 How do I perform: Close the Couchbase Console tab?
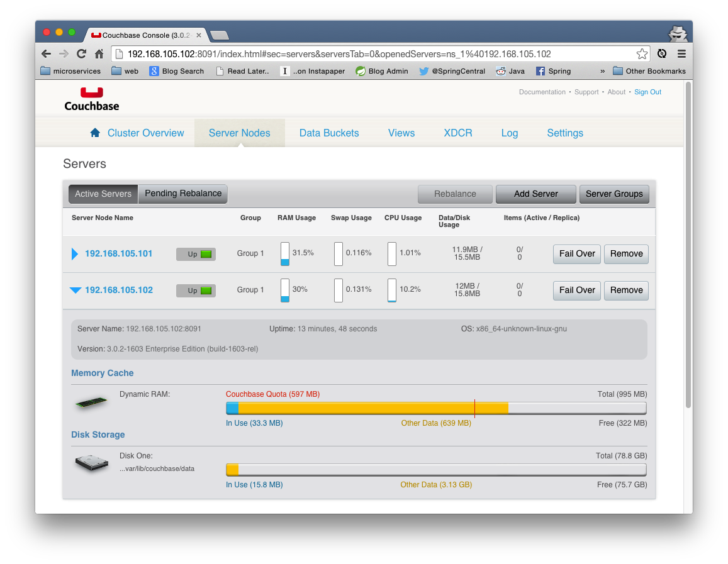pyautogui.click(x=199, y=35)
